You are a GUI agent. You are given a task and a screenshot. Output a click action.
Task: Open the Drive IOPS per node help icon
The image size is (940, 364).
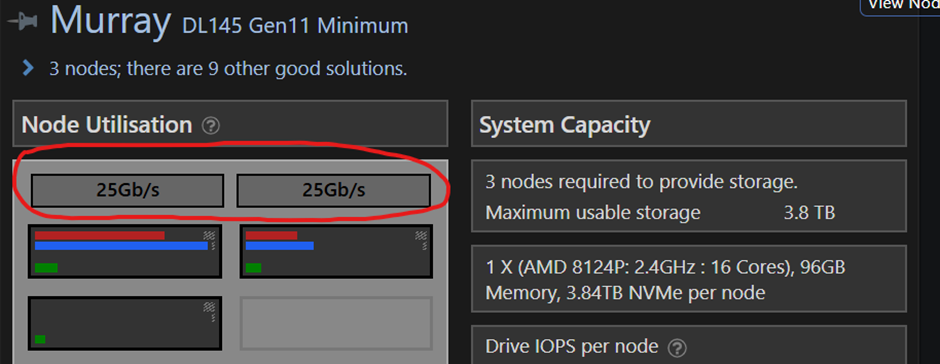pos(677,347)
